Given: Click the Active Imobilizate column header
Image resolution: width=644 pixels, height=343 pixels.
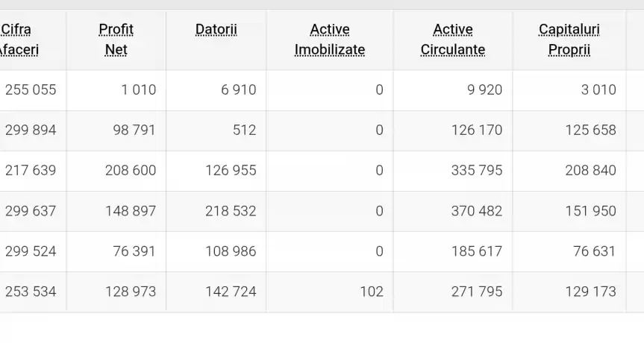Looking at the screenshot, I should (330, 40).
